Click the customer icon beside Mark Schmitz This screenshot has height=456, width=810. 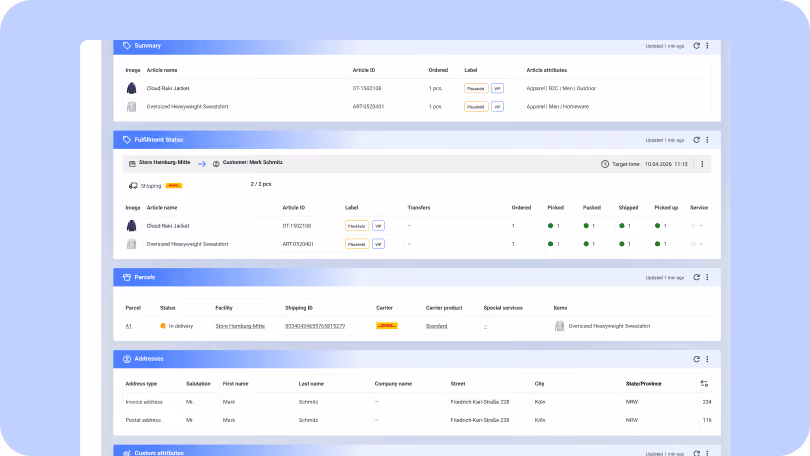(216, 164)
